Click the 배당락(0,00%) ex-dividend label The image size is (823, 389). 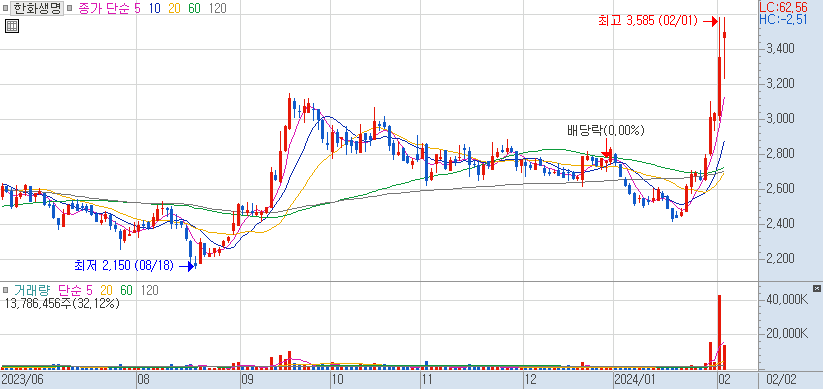click(x=606, y=130)
